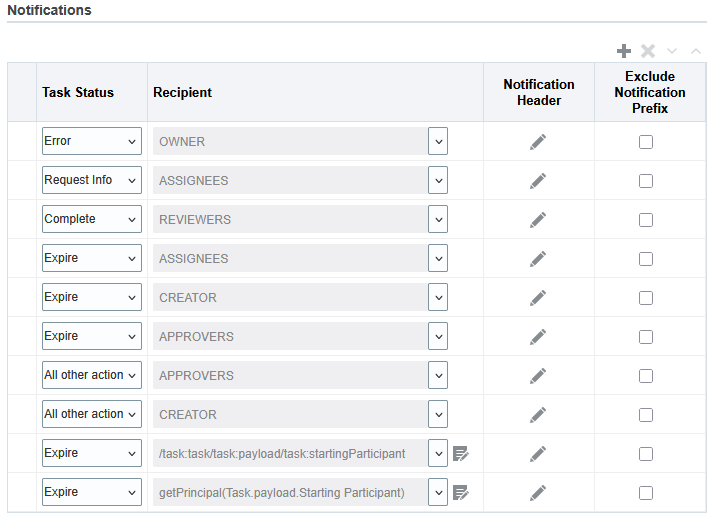
Task: Edit notification header for Error OWNER row
Action: coord(538,142)
